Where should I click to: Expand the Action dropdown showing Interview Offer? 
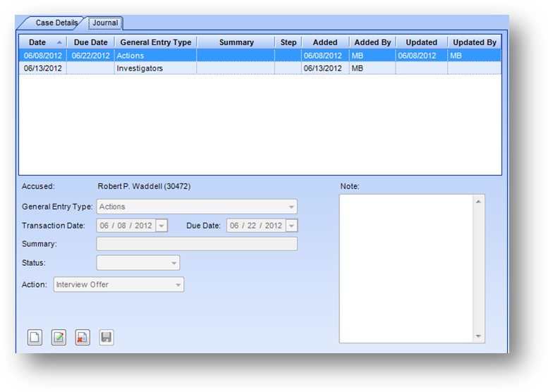(178, 285)
